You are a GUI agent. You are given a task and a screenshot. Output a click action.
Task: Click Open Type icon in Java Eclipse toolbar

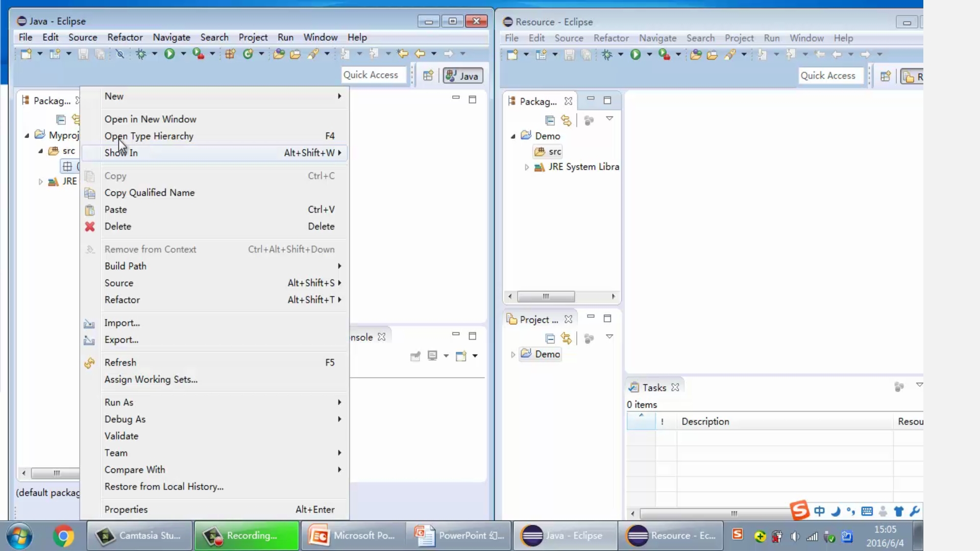point(279,54)
